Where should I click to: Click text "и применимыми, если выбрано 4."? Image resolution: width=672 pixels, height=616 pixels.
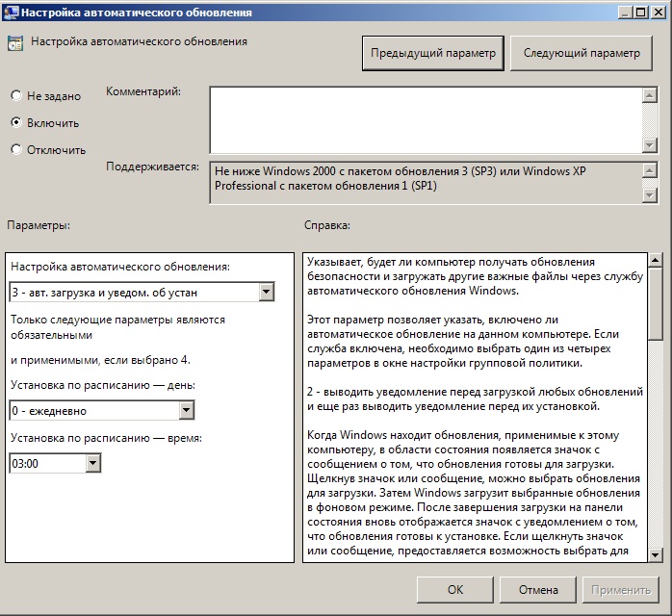[100, 360]
